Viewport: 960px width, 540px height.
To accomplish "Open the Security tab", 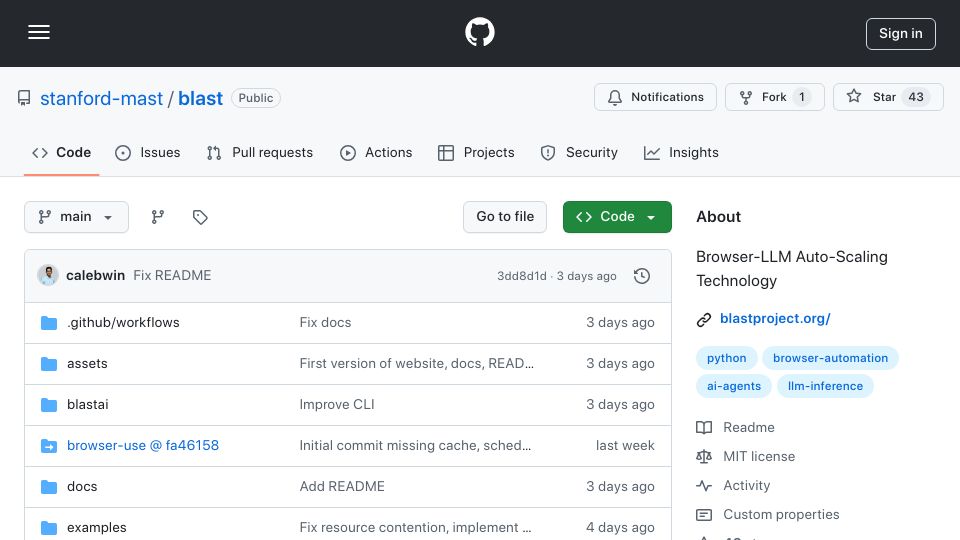I will [579, 152].
